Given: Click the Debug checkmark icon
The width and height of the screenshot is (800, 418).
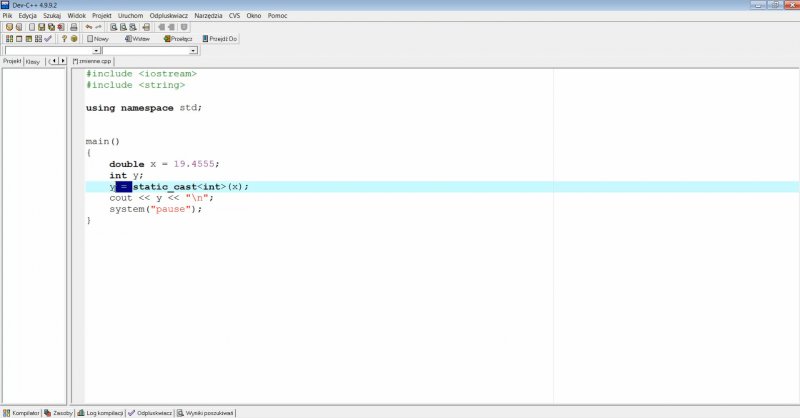Looking at the screenshot, I should point(47,39).
